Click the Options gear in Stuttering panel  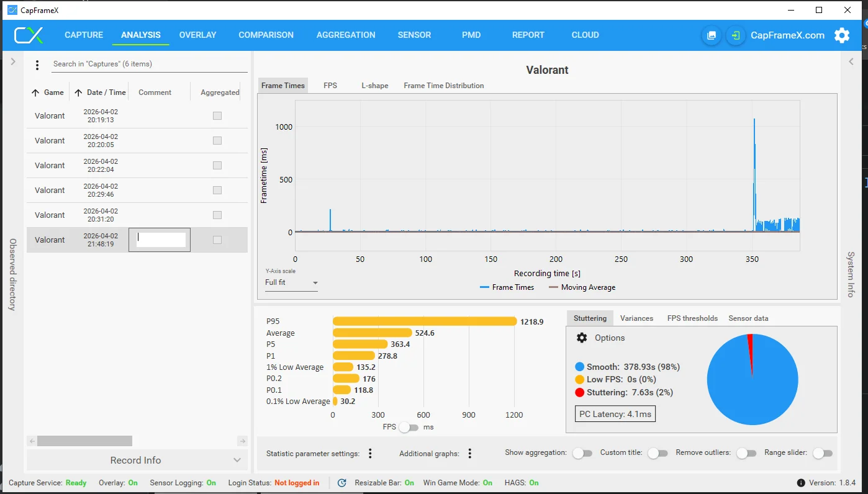click(x=582, y=338)
